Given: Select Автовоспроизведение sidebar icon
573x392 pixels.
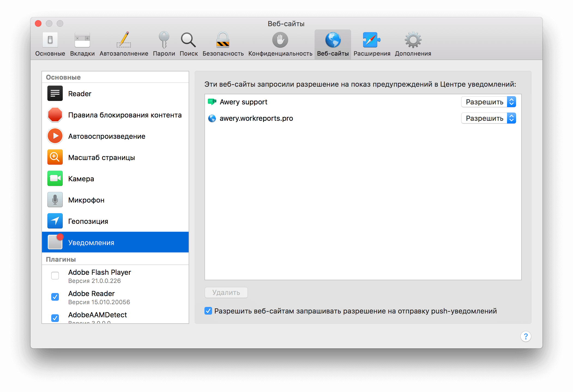Looking at the screenshot, I should click(x=56, y=136).
